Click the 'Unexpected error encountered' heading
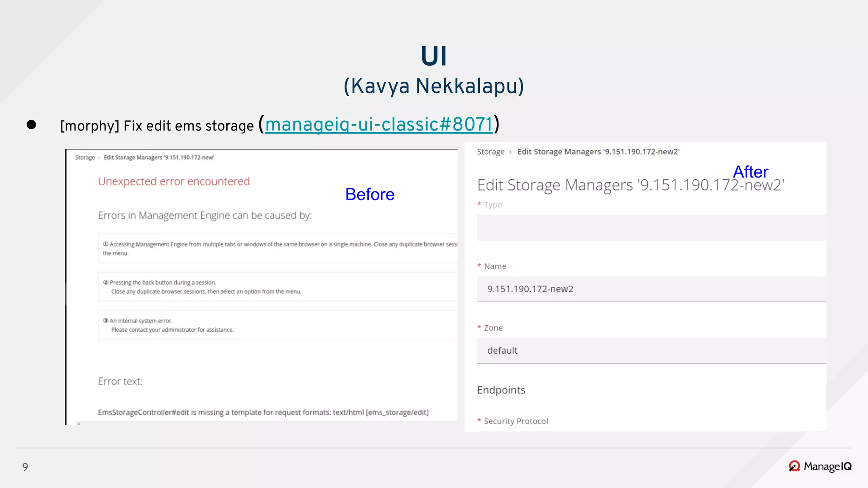Viewport: 868px width, 488px height. pos(174,181)
